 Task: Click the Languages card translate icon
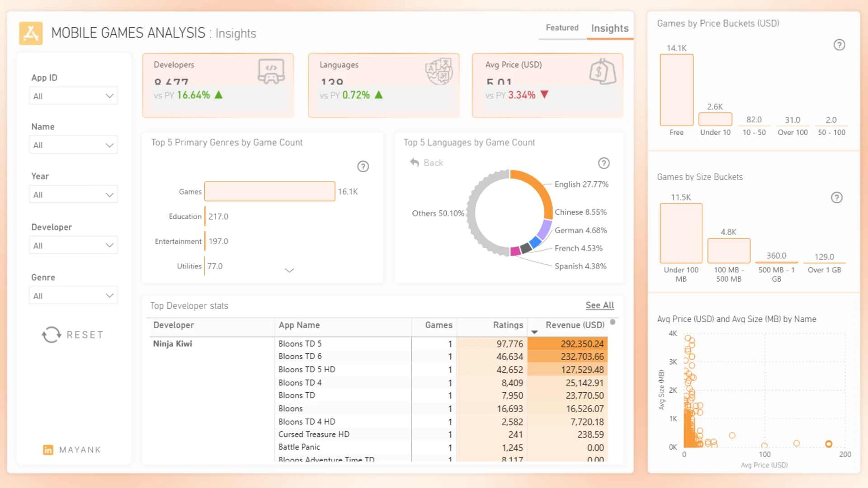click(x=439, y=71)
